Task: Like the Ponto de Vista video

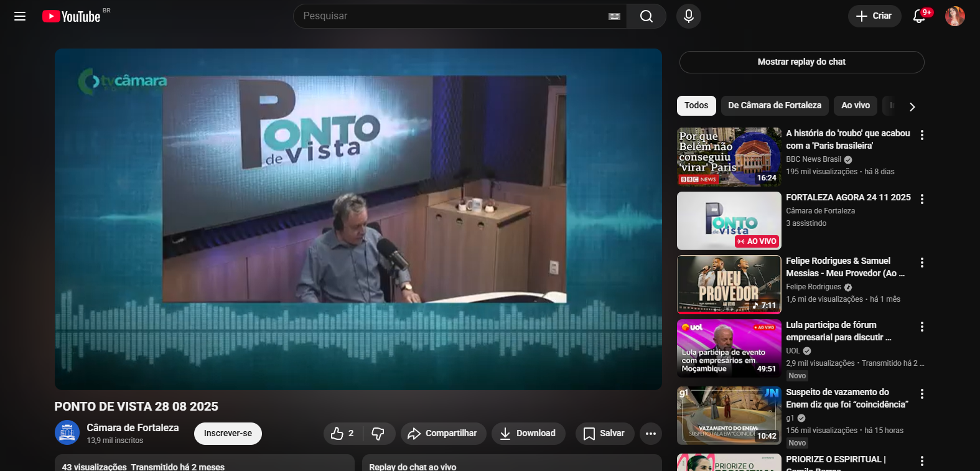Action: tap(342, 434)
